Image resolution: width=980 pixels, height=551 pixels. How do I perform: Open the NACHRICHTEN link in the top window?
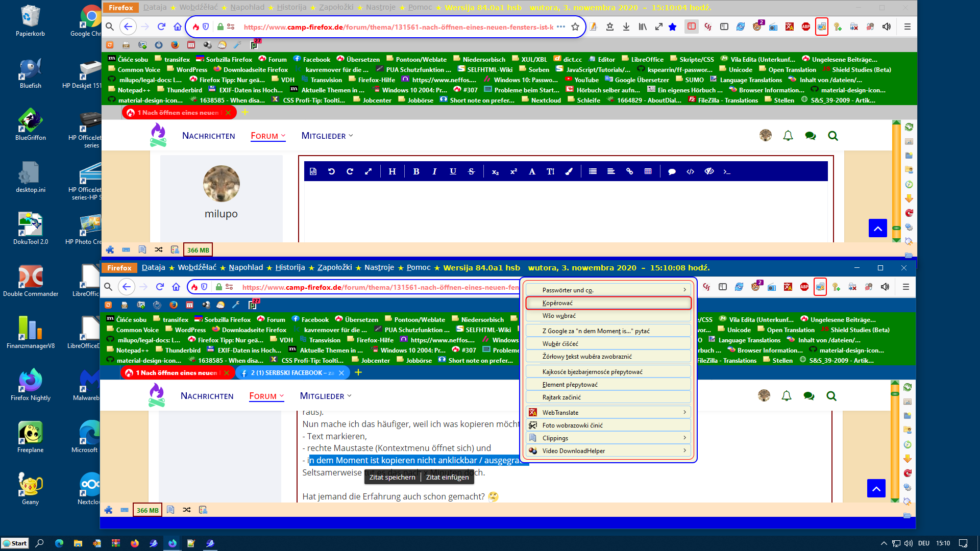click(x=208, y=136)
